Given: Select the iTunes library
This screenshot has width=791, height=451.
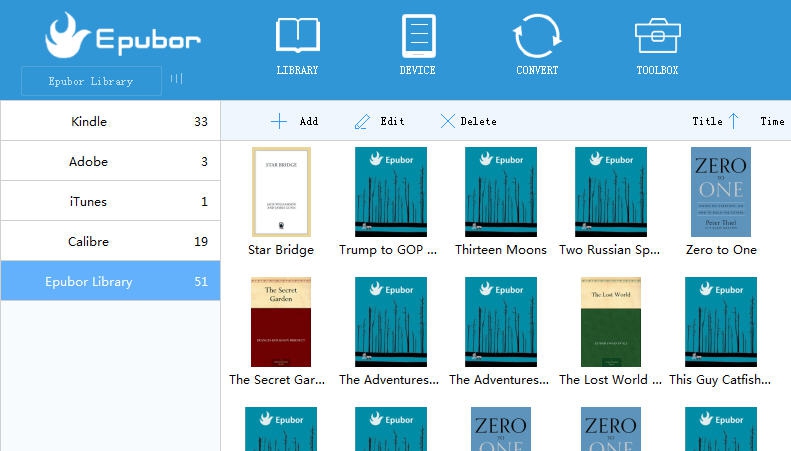Looking at the screenshot, I should click(110, 201).
